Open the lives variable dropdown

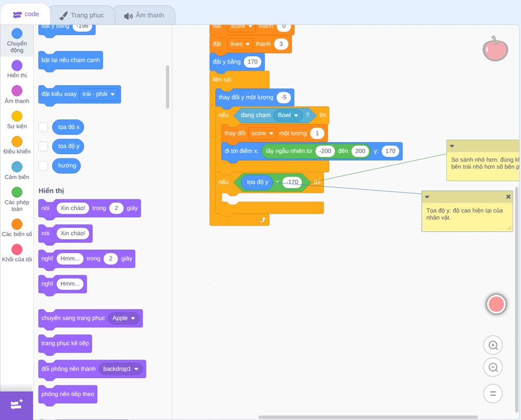click(240, 44)
